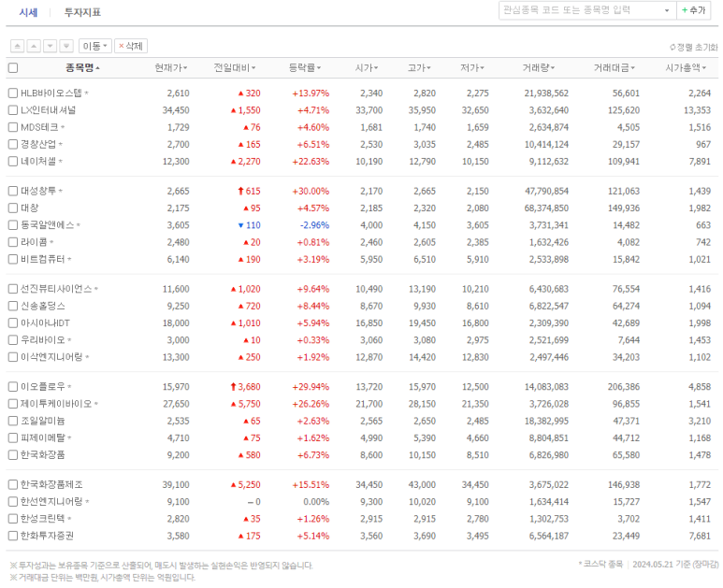Click the 삭제 delete button
723x588 pixels.
(131, 46)
